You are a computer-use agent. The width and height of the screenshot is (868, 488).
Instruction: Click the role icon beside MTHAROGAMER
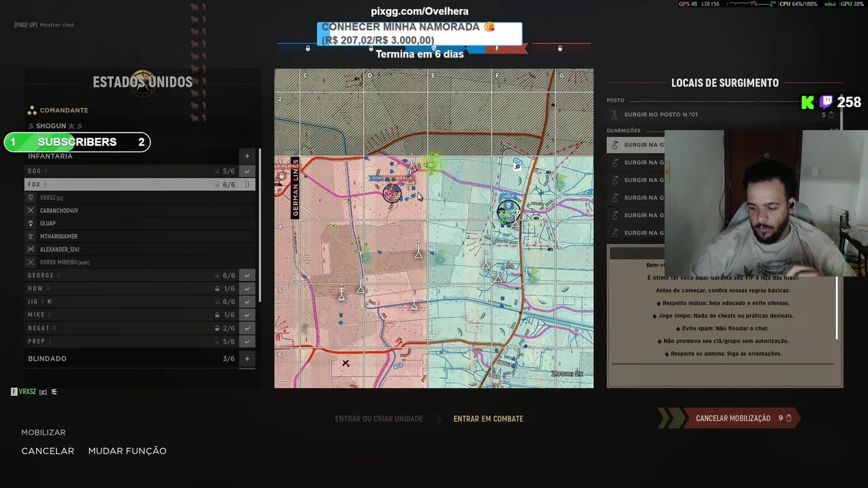(31, 237)
